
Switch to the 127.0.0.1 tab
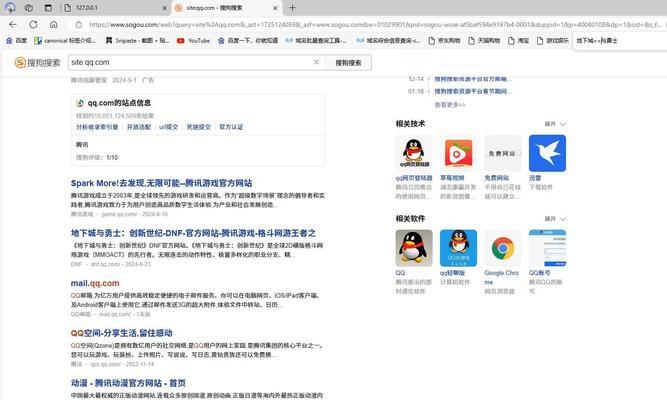(x=115, y=8)
